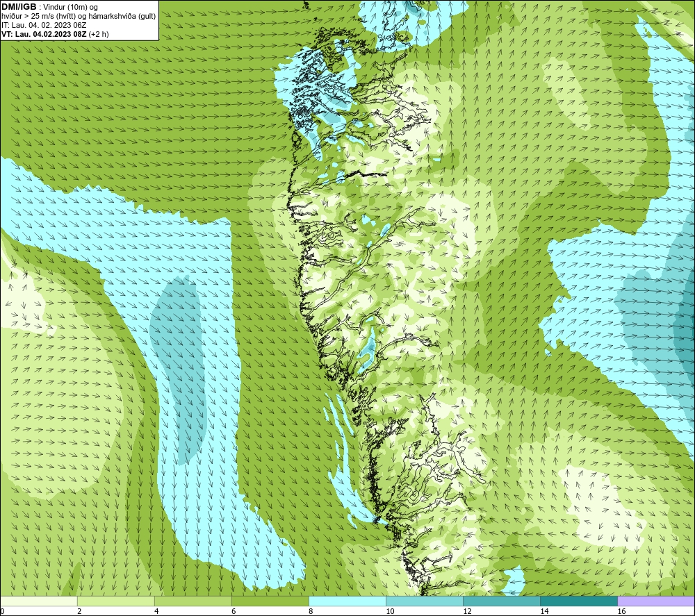Click the "12" label on the wind scale

click(x=467, y=612)
